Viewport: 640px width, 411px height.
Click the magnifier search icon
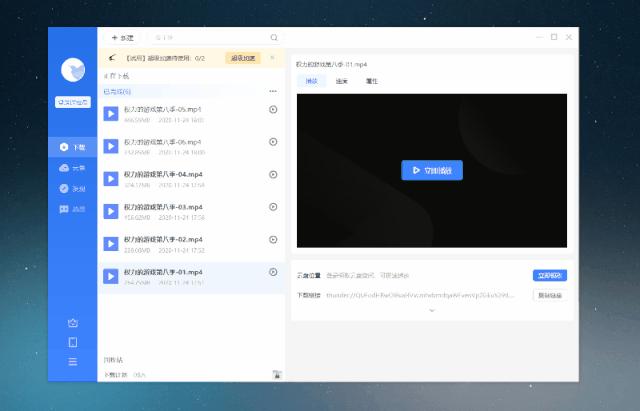click(x=274, y=38)
